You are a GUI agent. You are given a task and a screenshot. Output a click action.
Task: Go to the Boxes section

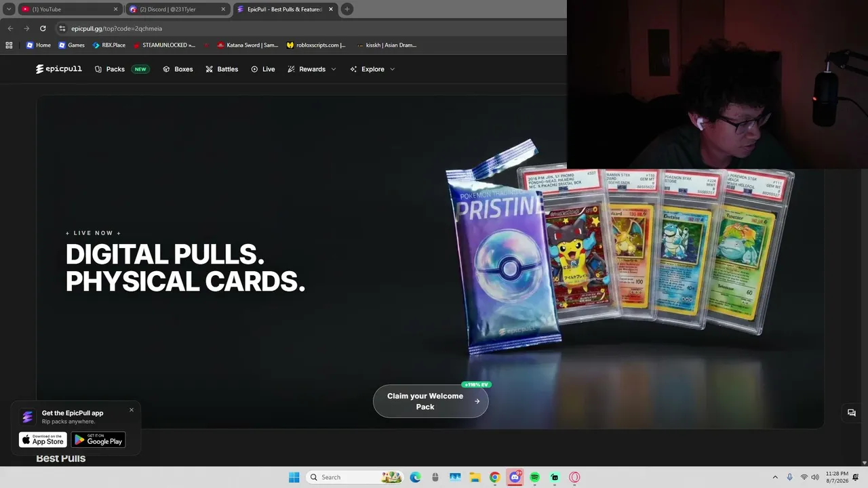click(x=178, y=69)
